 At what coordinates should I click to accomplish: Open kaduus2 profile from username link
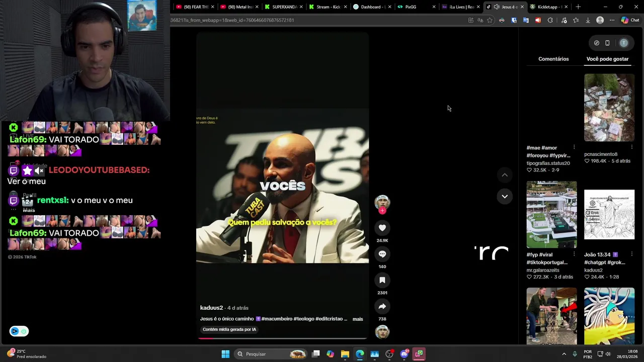211,308
